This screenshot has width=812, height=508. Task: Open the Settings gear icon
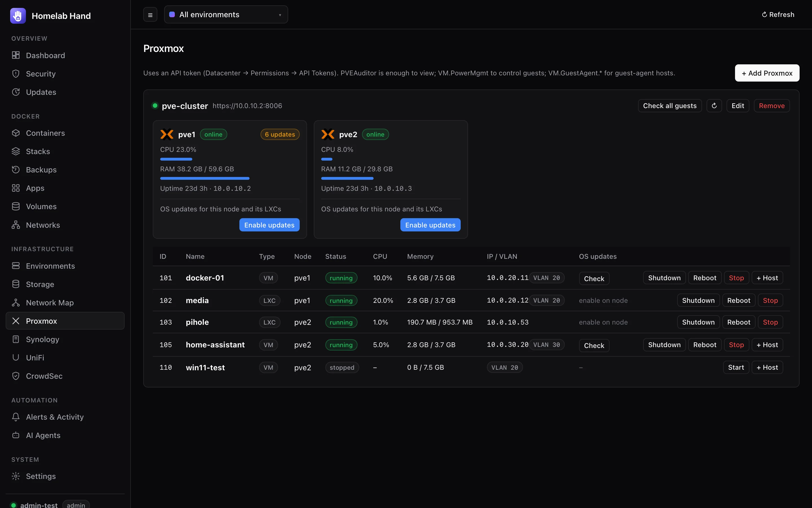coord(16,476)
